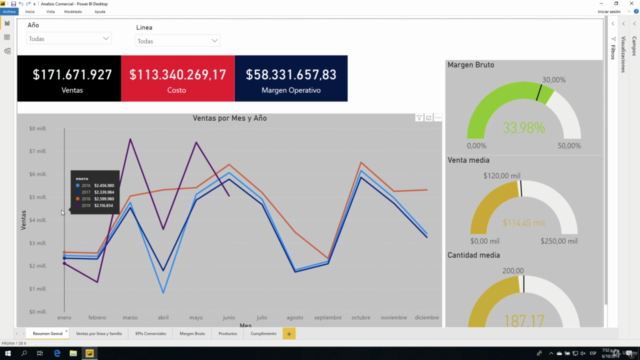Screen dimensions: 640x360
Task: Open the Archivo menu
Action: [x=9, y=11]
